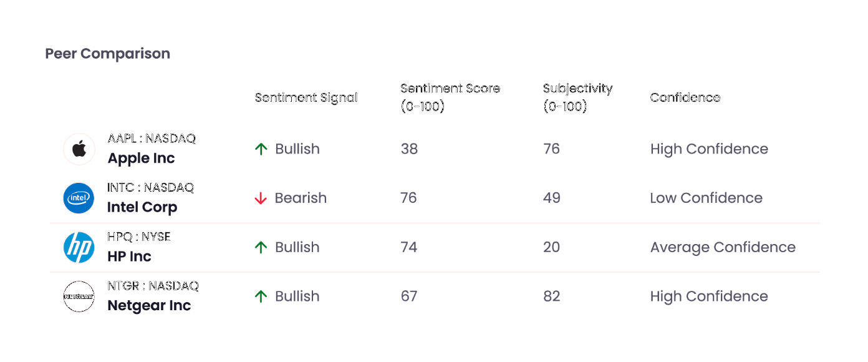
Task: Click Netgear's green bullish up arrow
Action: click(x=261, y=296)
